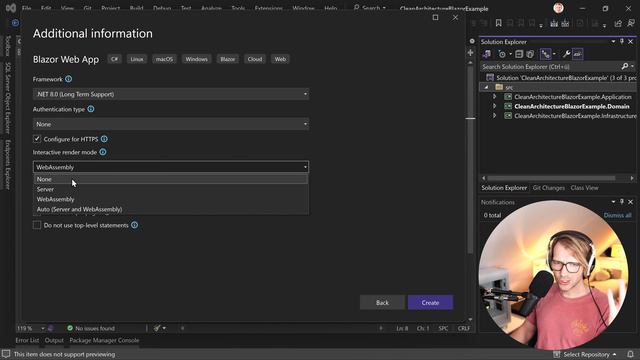Pin the Notifications panel
Viewport: 640px width, 360px height.
[x=622, y=202]
